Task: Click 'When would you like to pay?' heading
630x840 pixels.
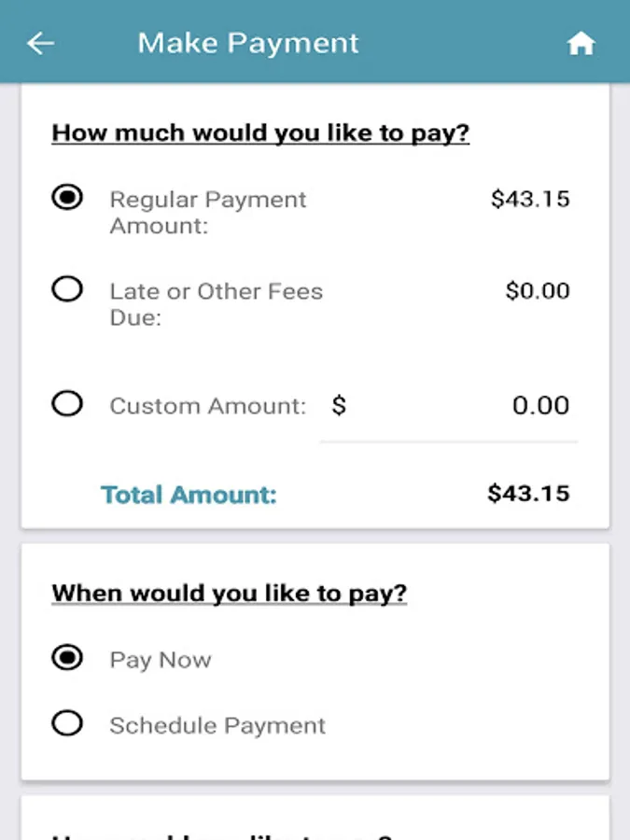Action: (230, 593)
